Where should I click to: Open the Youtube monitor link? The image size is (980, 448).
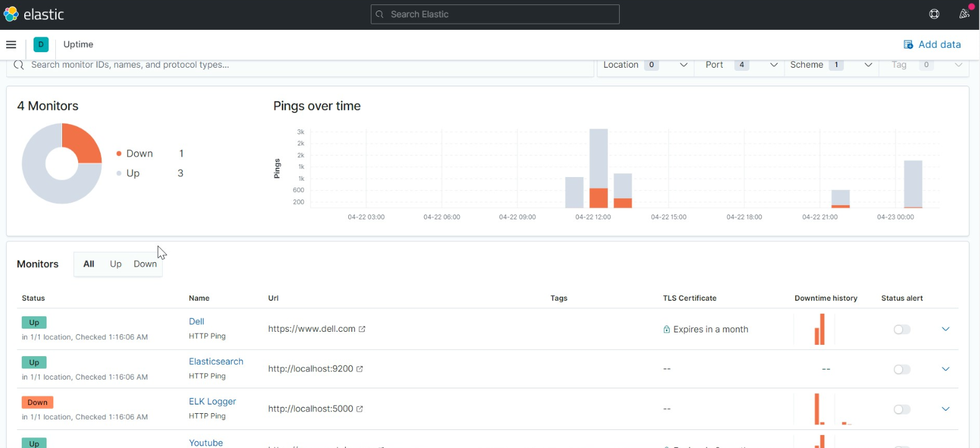pos(206,442)
